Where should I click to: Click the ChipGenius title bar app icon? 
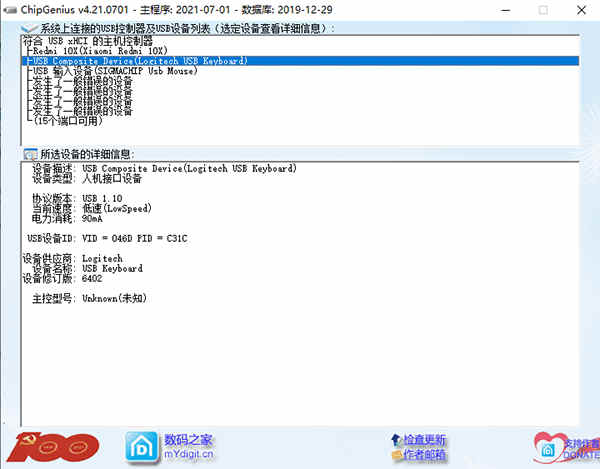[9, 10]
